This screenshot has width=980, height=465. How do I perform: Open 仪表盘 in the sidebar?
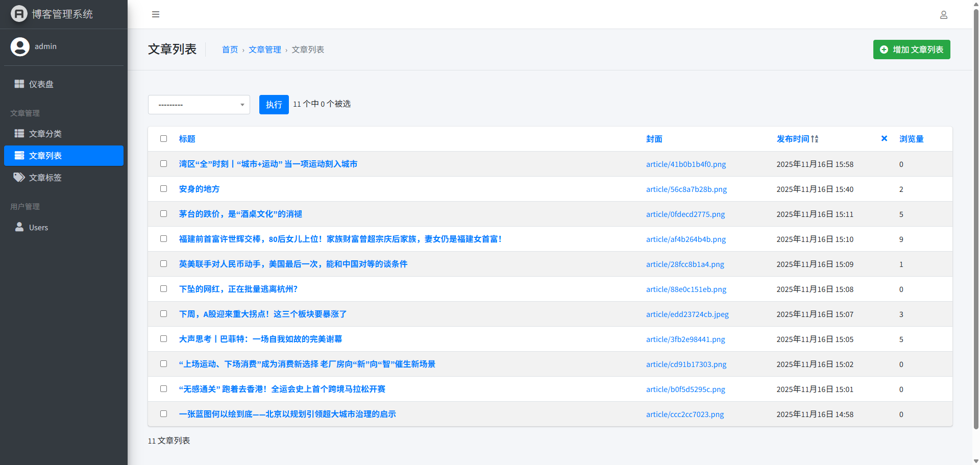click(64, 84)
